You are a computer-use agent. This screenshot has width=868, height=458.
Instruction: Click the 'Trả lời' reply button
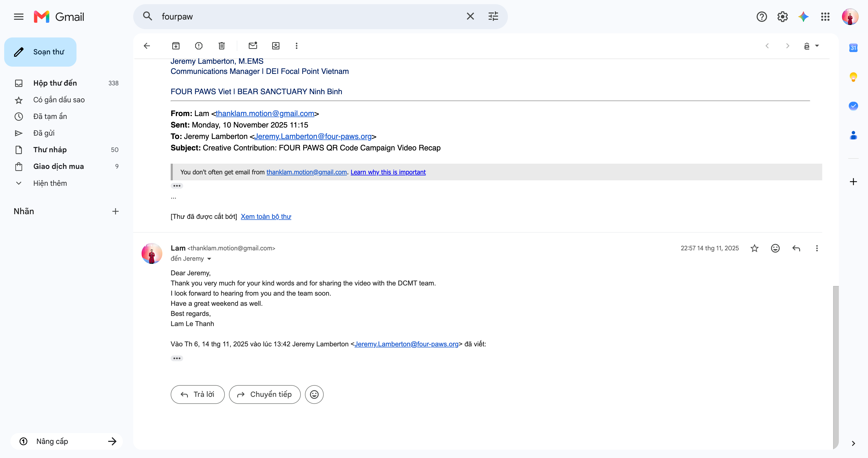pyautogui.click(x=197, y=394)
